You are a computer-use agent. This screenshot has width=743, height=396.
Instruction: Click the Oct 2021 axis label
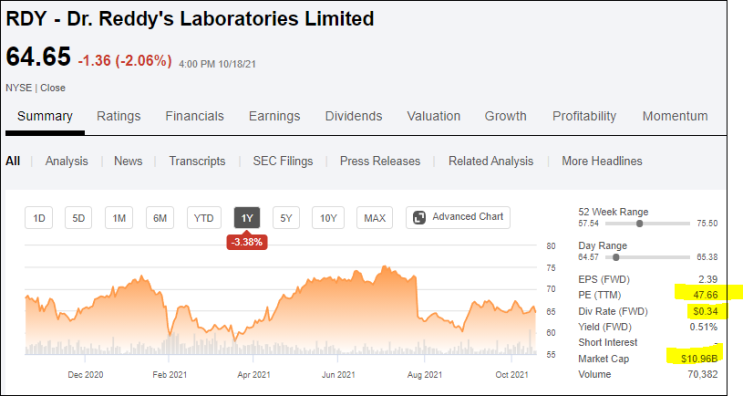coord(512,375)
